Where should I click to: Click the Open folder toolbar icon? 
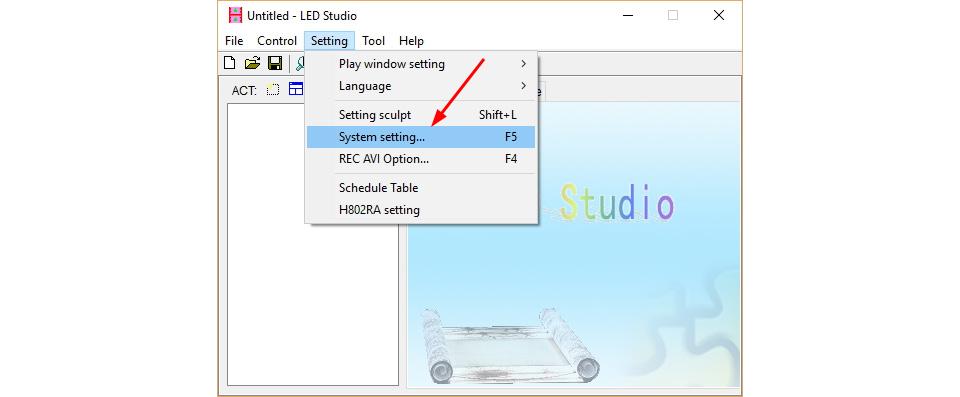[x=252, y=62]
